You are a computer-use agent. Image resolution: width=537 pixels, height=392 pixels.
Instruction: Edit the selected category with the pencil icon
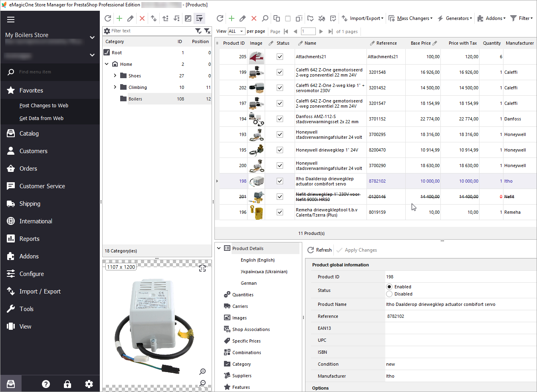[x=131, y=18]
